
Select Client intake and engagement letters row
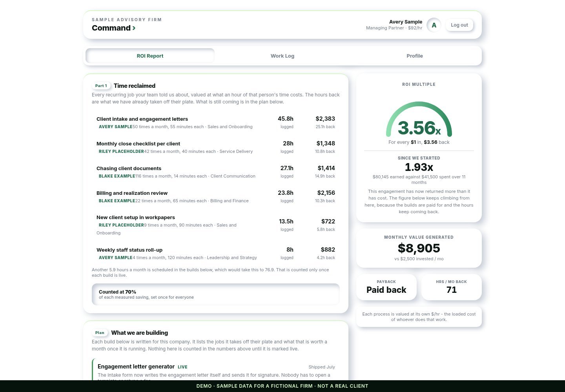pos(216,123)
